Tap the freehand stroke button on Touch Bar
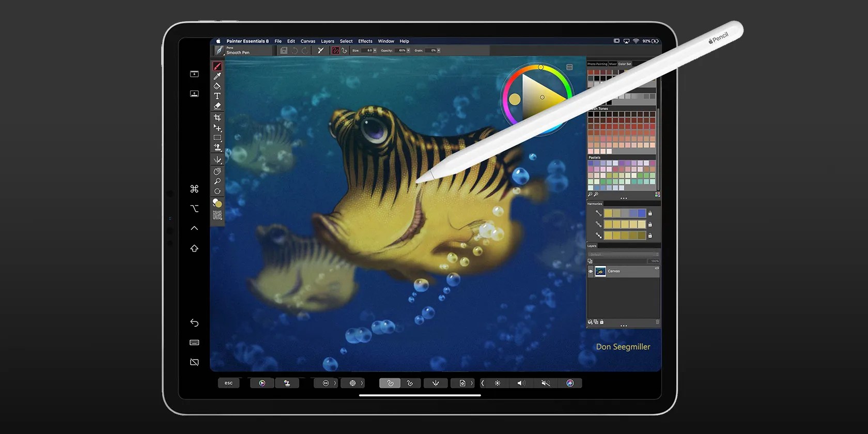The height and width of the screenshot is (434, 868). [x=390, y=383]
